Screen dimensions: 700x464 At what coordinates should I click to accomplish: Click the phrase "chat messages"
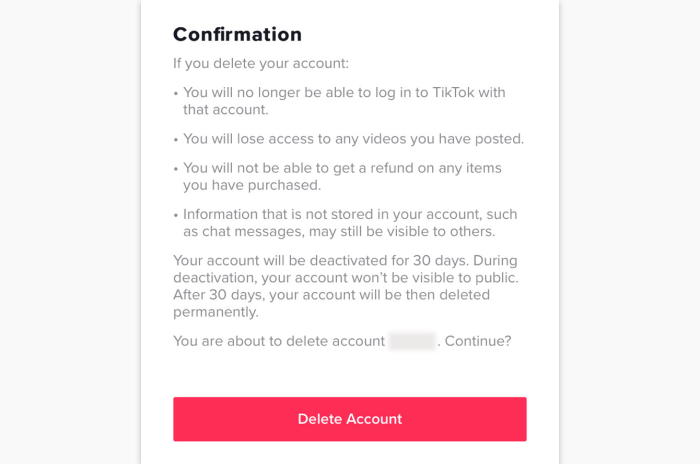point(253,231)
